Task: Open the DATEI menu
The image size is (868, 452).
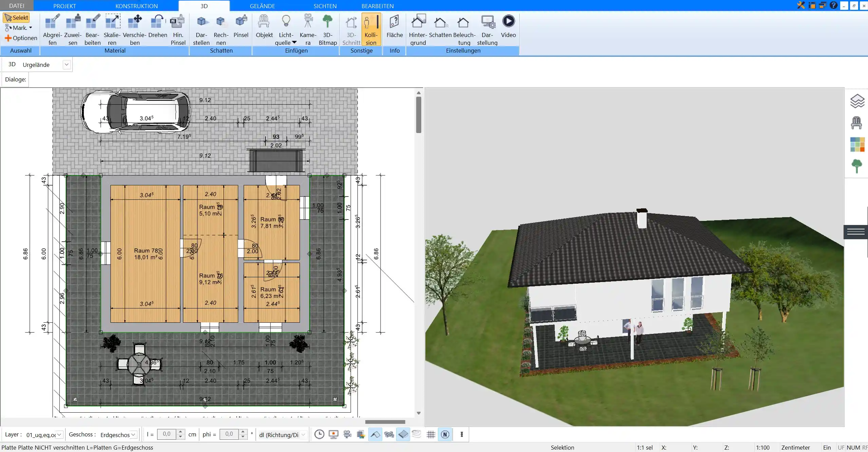Action: (17, 6)
